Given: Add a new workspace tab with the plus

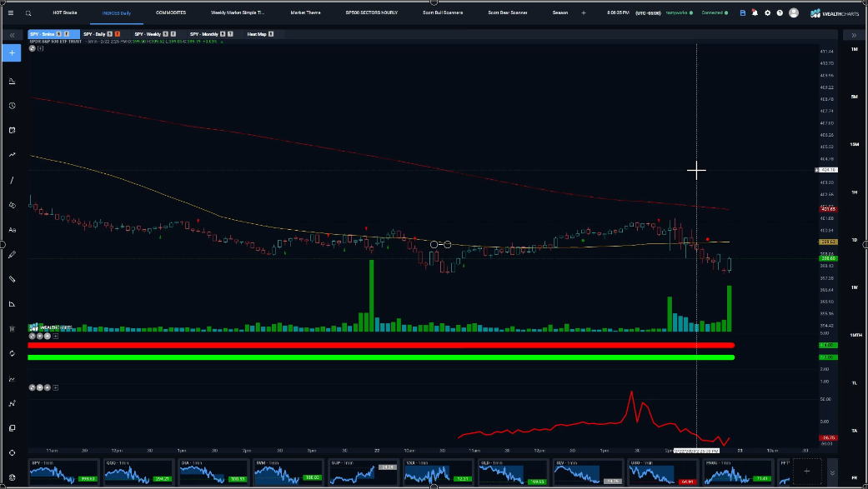Looking at the screenshot, I should [584, 12].
